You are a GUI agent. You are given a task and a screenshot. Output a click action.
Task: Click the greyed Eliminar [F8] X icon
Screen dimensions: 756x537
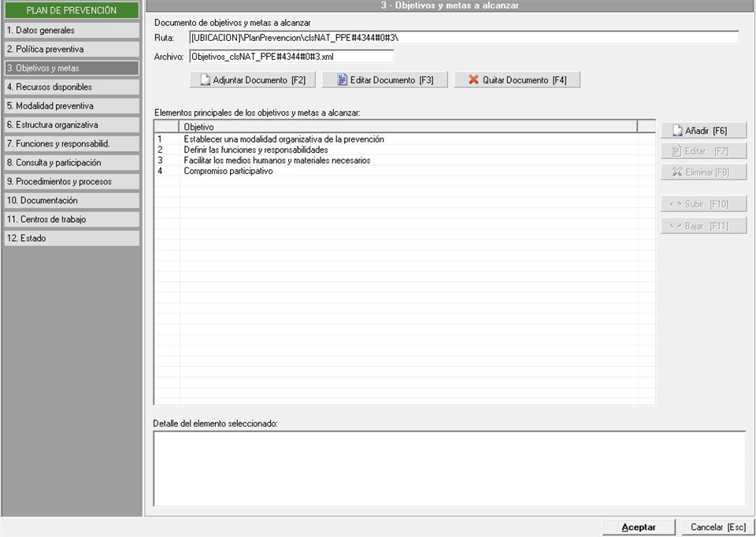[x=677, y=172]
